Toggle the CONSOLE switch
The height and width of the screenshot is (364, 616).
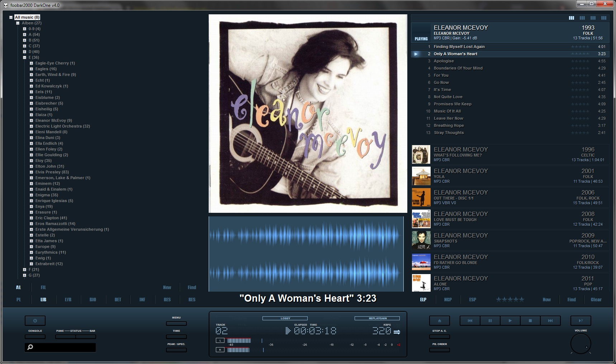point(35,337)
